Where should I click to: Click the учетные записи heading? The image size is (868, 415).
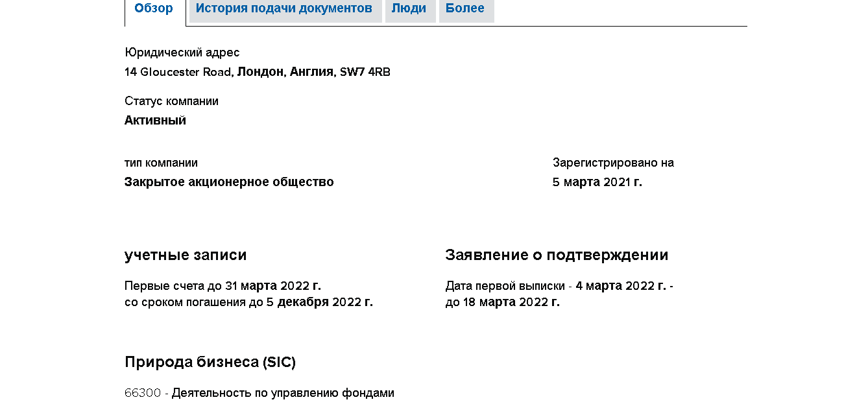tap(186, 255)
